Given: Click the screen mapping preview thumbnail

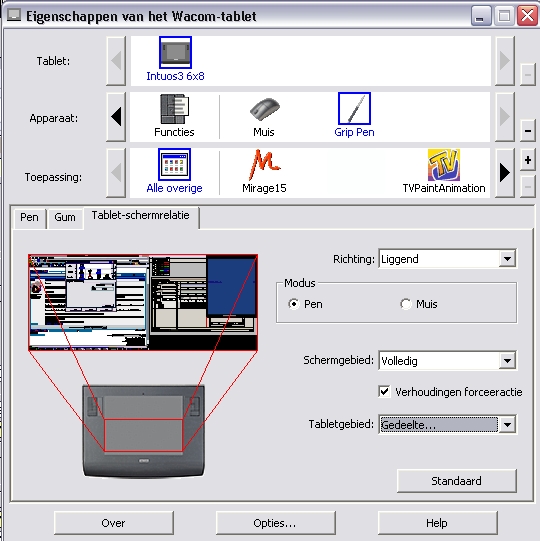Looking at the screenshot, I should click(143, 303).
